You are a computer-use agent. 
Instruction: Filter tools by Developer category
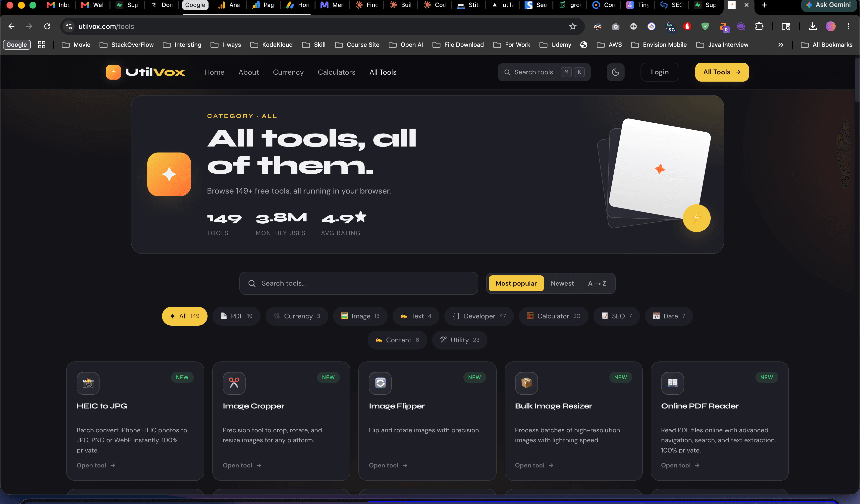[x=479, y=316]
